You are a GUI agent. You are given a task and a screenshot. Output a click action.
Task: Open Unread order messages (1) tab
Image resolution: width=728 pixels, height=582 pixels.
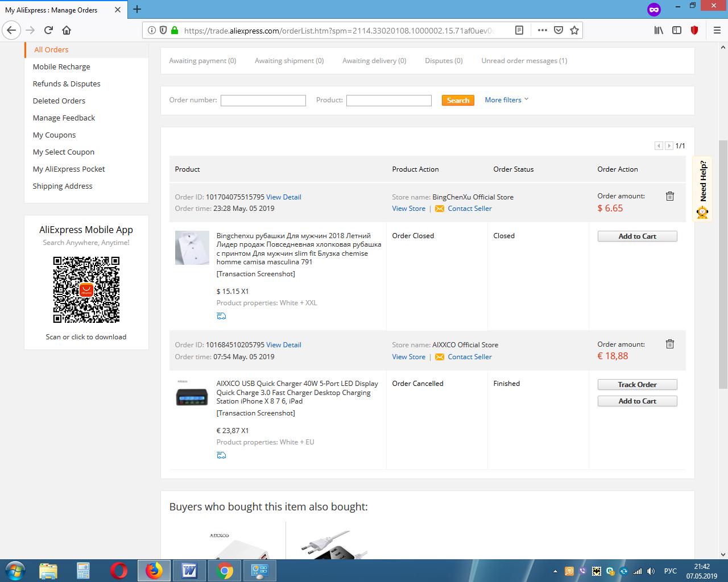524,61
